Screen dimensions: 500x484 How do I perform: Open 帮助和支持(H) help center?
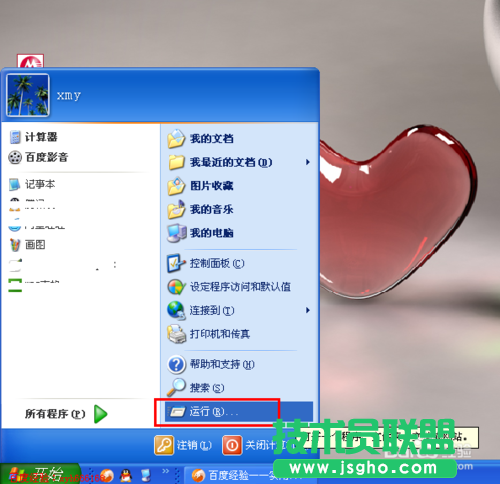(211, 364)
